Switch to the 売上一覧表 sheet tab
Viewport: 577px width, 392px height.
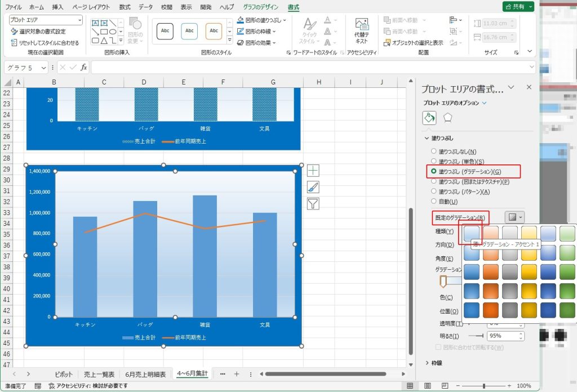point(99,374)
